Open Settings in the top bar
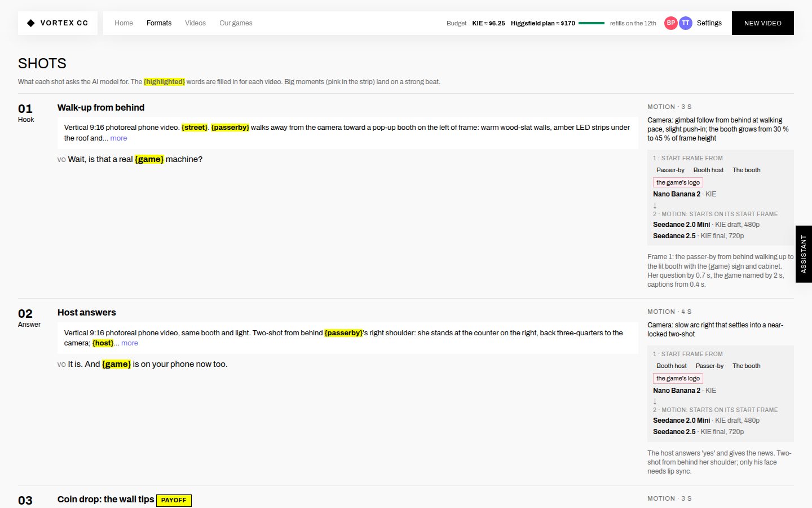This screenshot has width=812, height=508. (709, 23)
